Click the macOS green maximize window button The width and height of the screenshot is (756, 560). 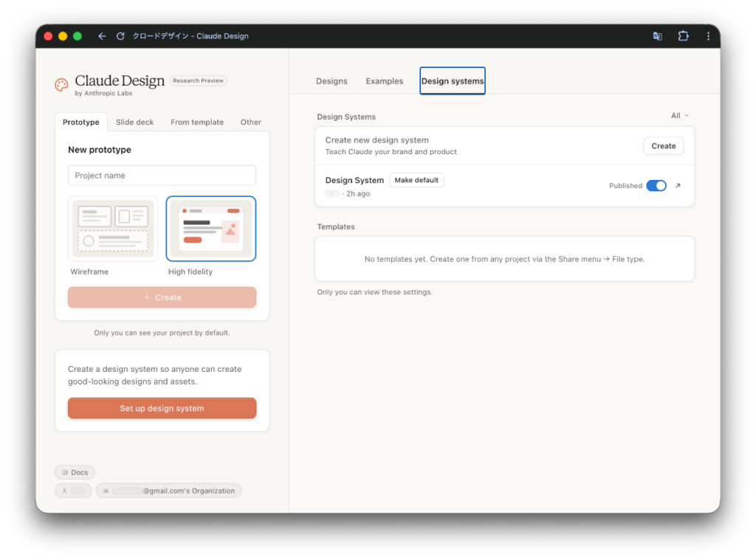[77, 36]
